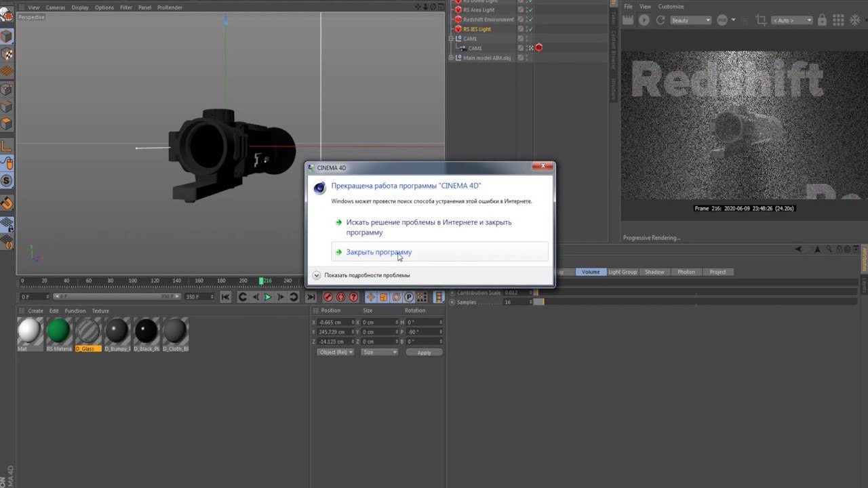Image resolution: width=868 pixels, height=488 pixels.
Task: Go to the next keyframe
Action: point(294,297)
